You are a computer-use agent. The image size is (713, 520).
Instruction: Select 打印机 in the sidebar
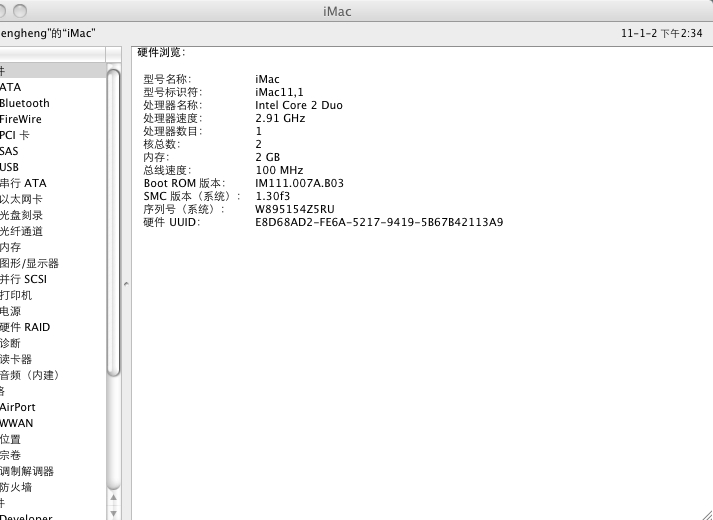tap(16, 295)
